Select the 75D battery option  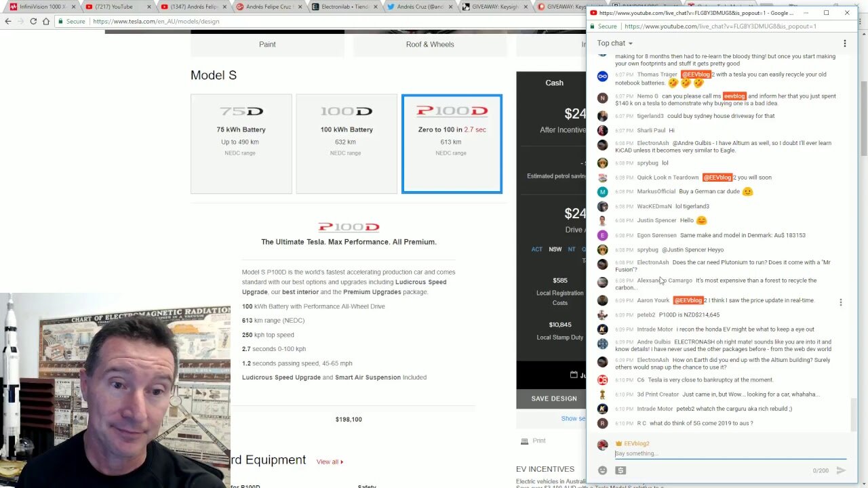(x=241, y=144)
